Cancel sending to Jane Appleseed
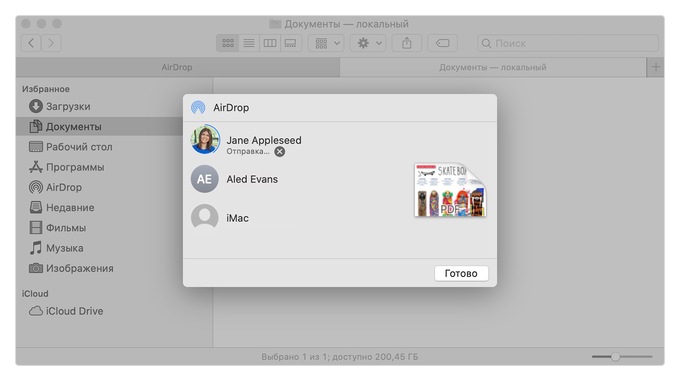 (x=280, y=152)
